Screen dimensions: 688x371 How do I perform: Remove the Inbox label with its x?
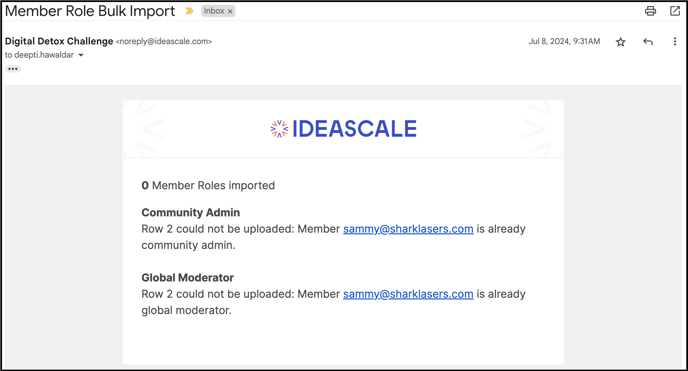click(x=230, y=11)
